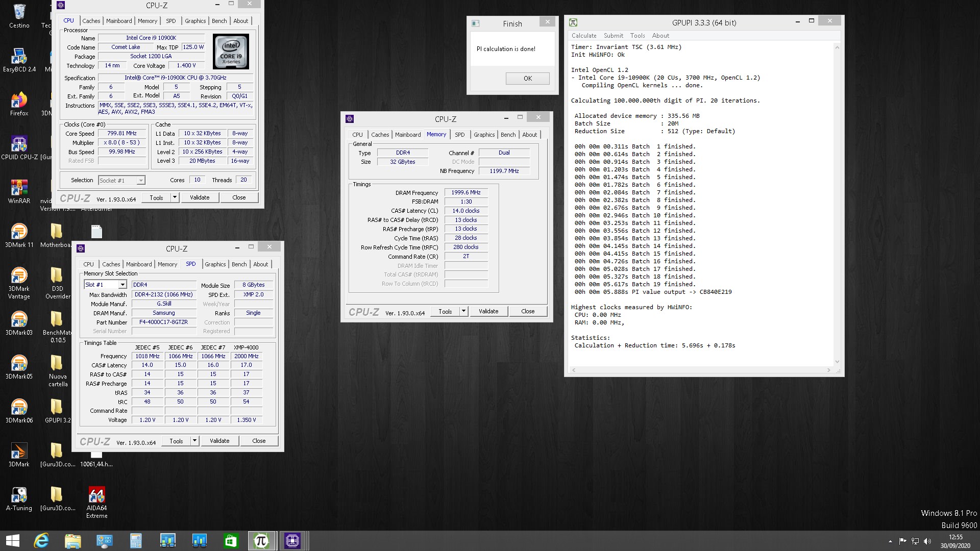This screenshot has width=980, height=551.
Task: Click the Windows Start button
Action: point(12,541)
